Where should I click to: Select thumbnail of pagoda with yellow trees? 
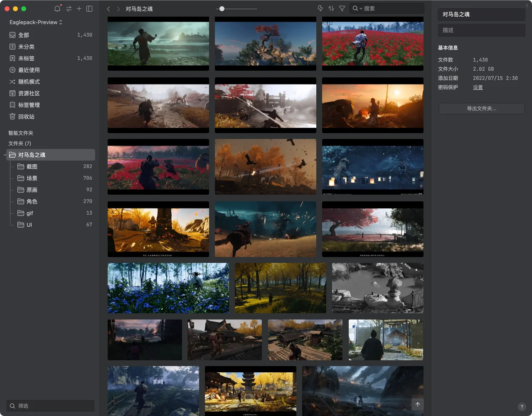(x=251, y=391)
